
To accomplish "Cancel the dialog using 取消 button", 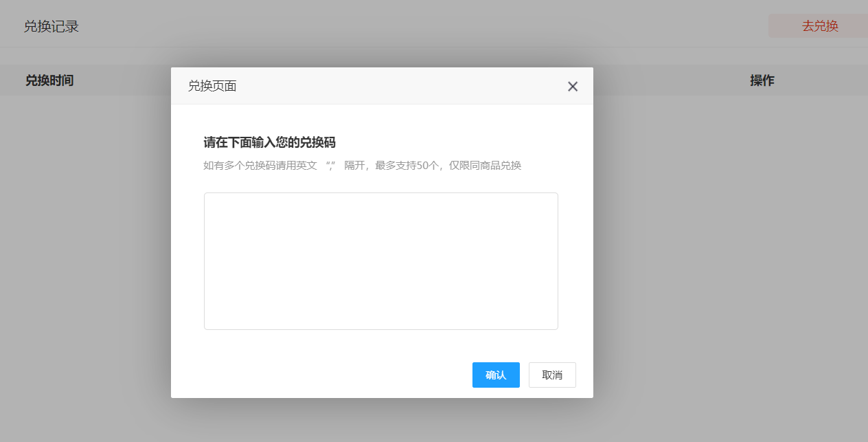I will click(x=552, y=375).
